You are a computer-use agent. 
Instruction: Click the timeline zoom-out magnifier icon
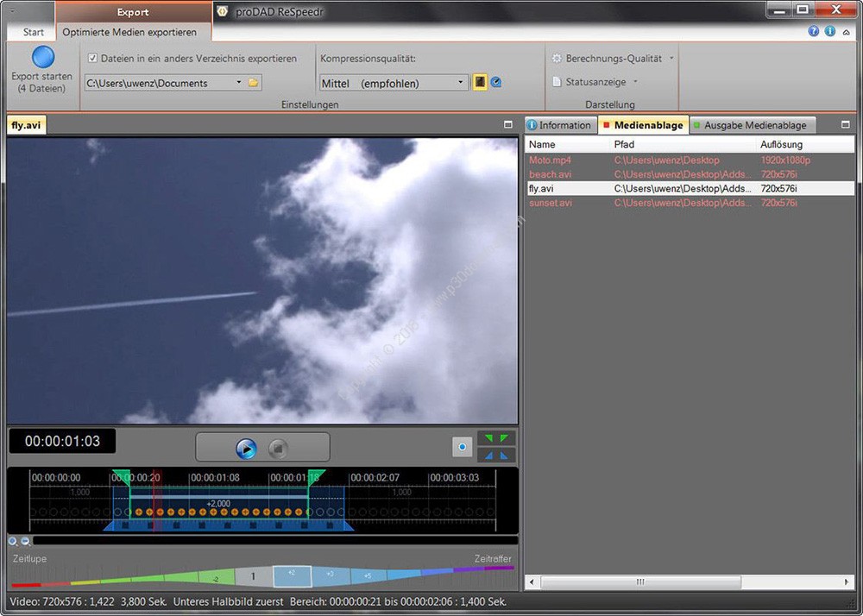pyautogui.click(x=25, y=541)
